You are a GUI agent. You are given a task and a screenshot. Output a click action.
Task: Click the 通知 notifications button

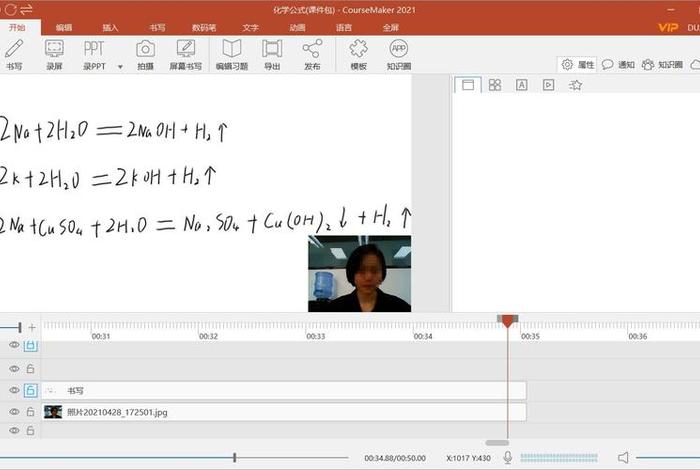pyautogui.click(x=618, y=65)
